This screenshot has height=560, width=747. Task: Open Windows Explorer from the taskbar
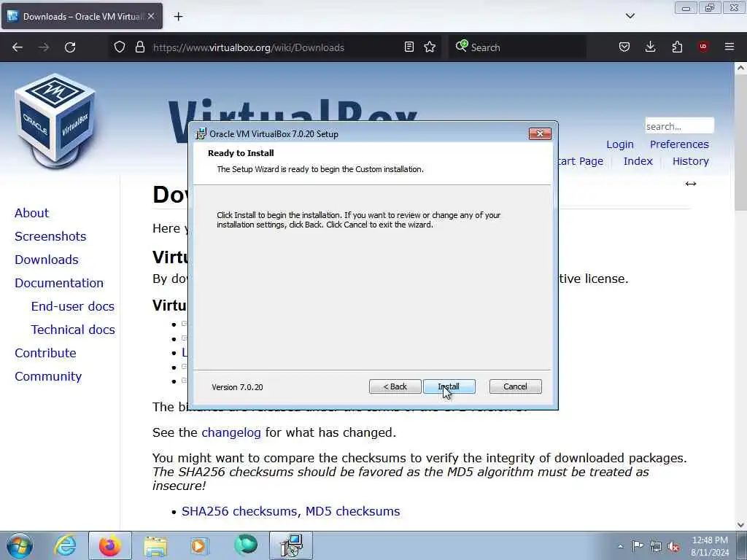coord(155,545)
